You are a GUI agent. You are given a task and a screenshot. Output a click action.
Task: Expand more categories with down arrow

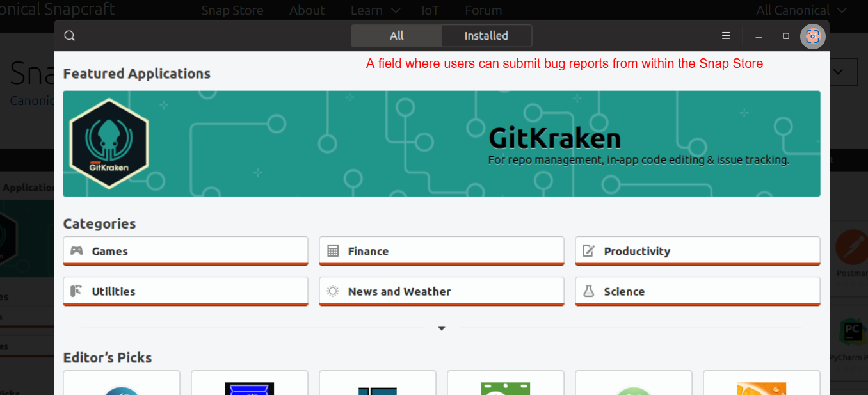click(442, 328)
